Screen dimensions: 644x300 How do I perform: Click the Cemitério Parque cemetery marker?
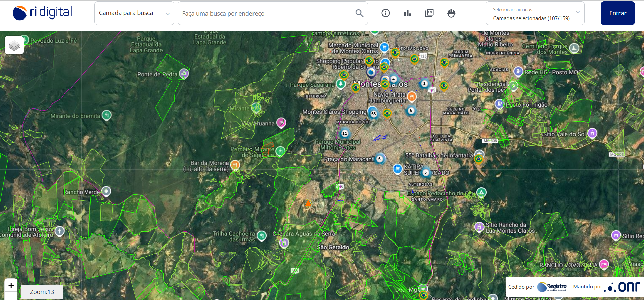(574, 48)
